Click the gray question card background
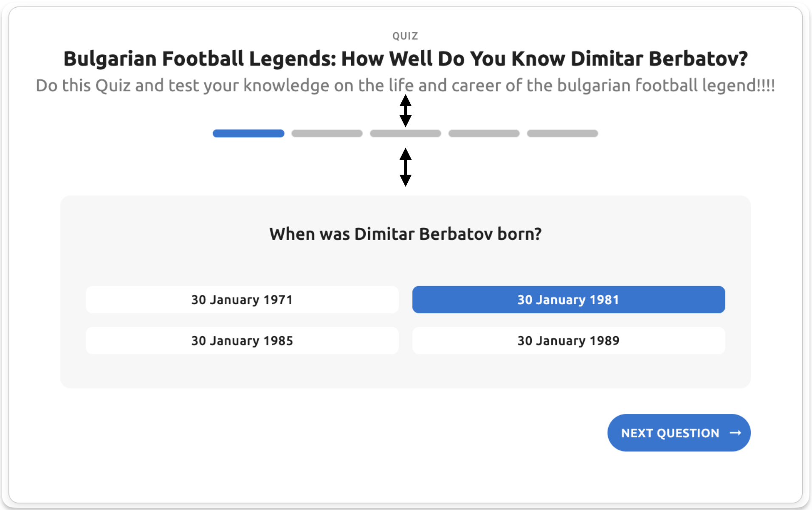The image size is (812, 510). pos(405,374)
